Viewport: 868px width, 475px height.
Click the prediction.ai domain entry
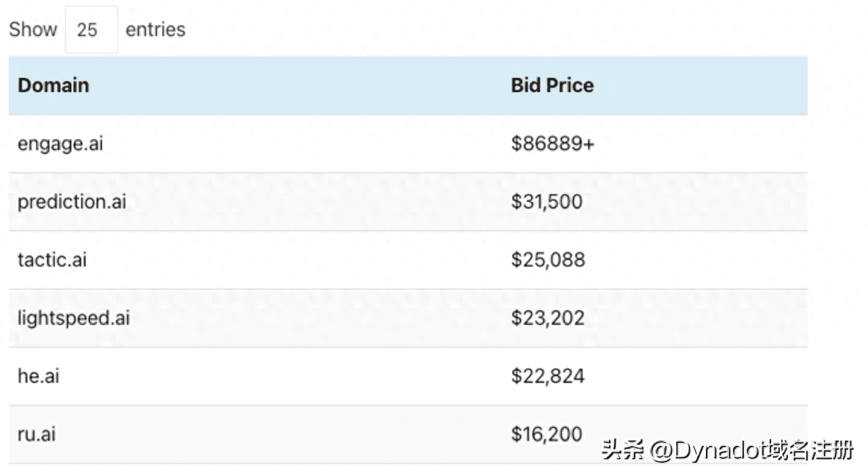click(72, 202)
